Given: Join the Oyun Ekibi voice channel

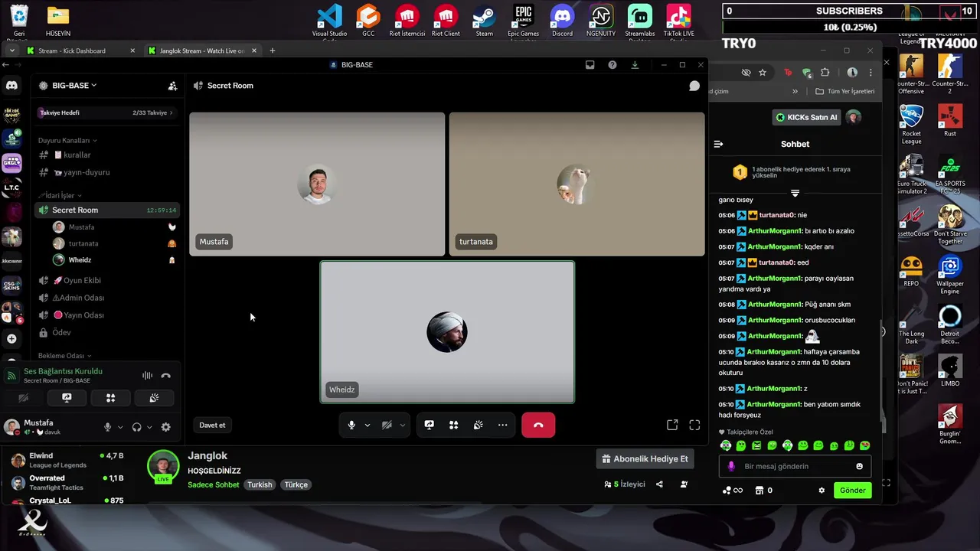Looking at the screenshot, I should (106, 280).
